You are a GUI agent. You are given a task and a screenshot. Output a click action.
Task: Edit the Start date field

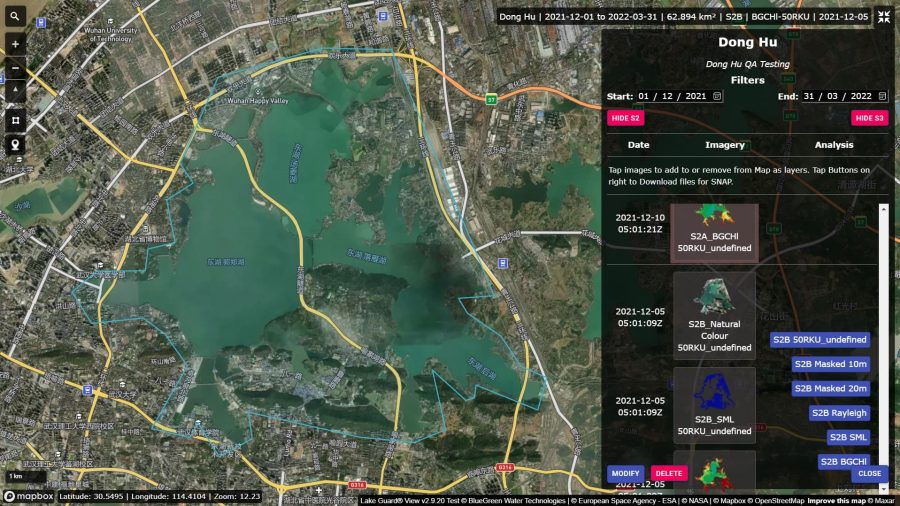(680, 96)
